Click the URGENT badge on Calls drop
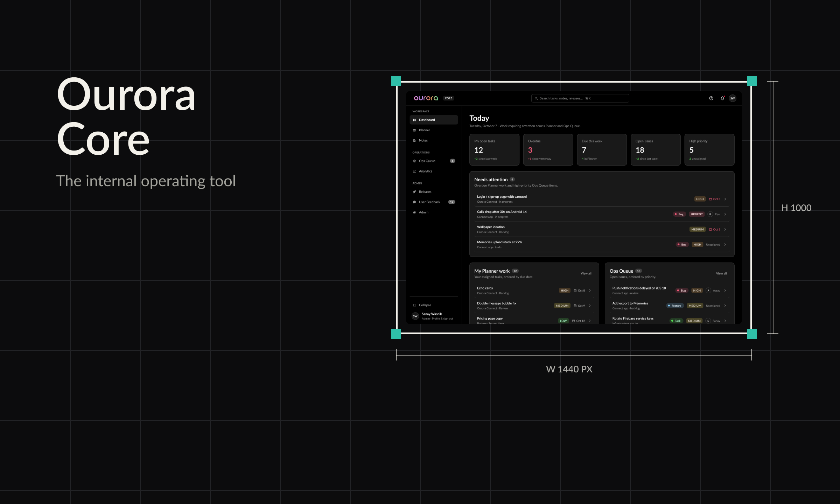 point(696,214)
